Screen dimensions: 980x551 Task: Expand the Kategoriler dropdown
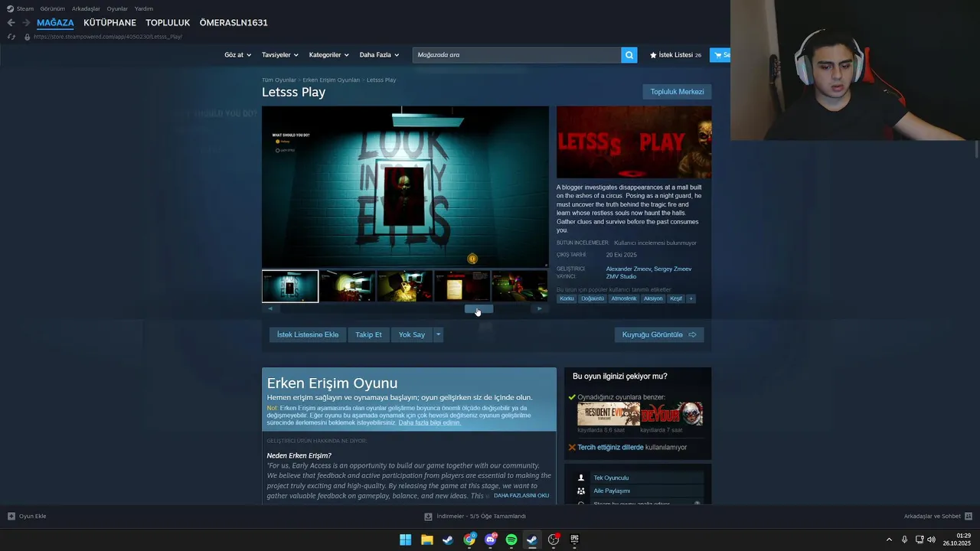[328, 55]
